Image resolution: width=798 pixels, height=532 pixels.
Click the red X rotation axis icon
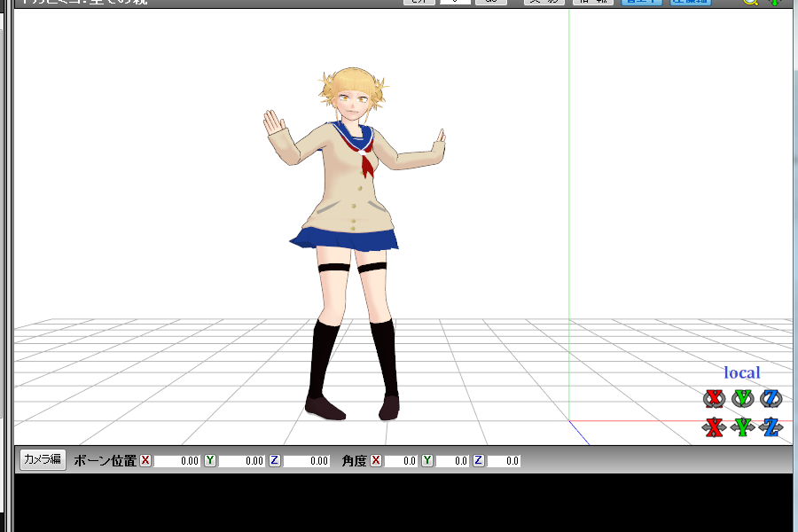(714, 399)
